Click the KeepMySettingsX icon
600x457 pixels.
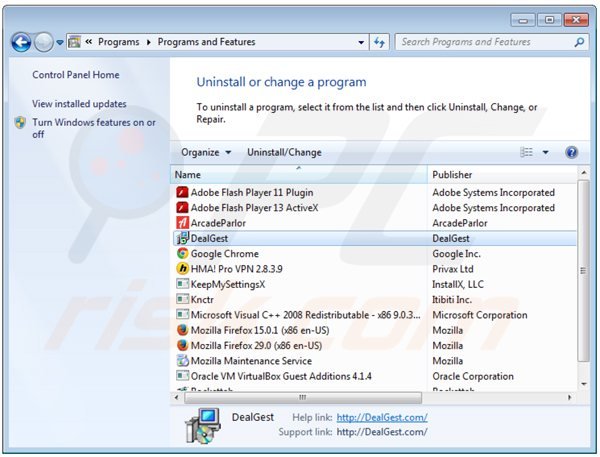[x=183, y=284]
